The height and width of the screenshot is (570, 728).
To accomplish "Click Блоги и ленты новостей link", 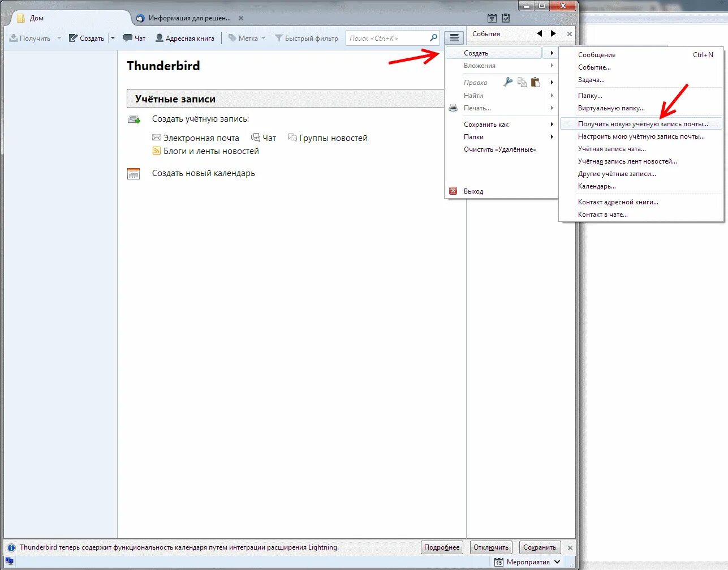I will (211, 151).
